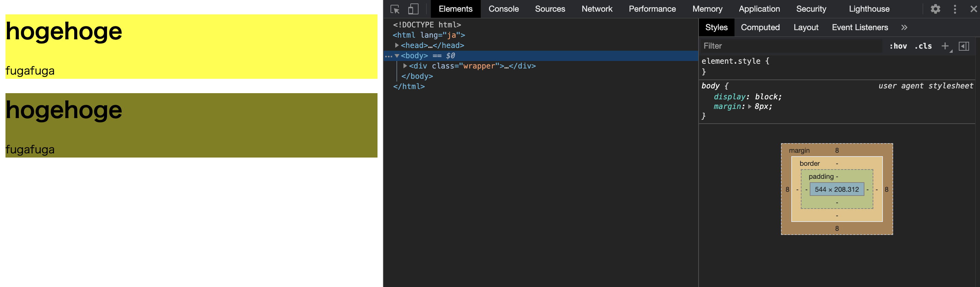This screenshot has width=980, height=287.
Task: Close the DevTools panel
Action: (x=974, y=9)
